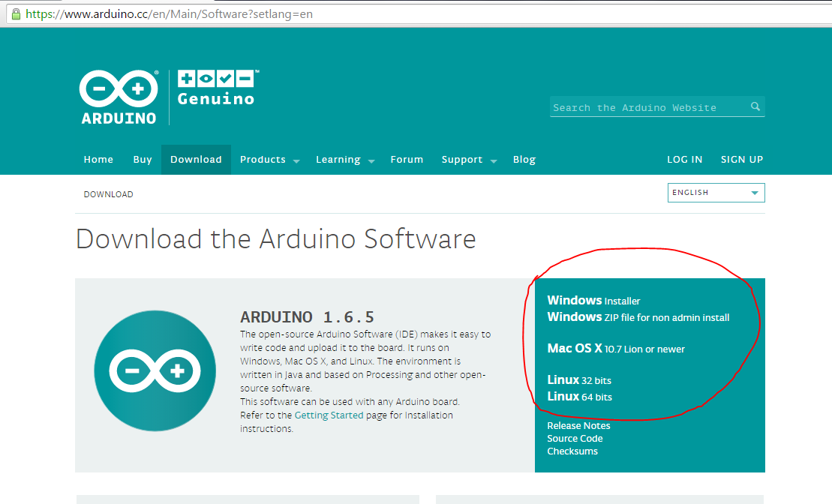Click the Genuino logo in header
832x504 pixels.
[218, 88]
